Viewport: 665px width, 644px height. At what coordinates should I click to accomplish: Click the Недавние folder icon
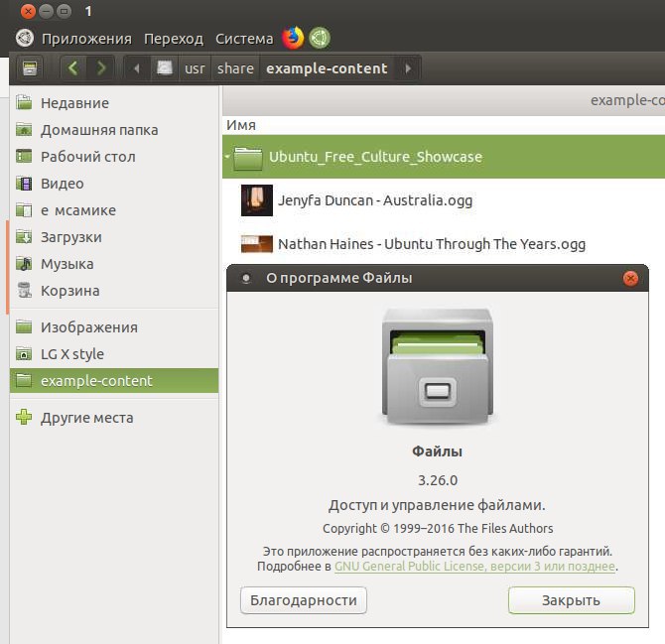point(24,102)
